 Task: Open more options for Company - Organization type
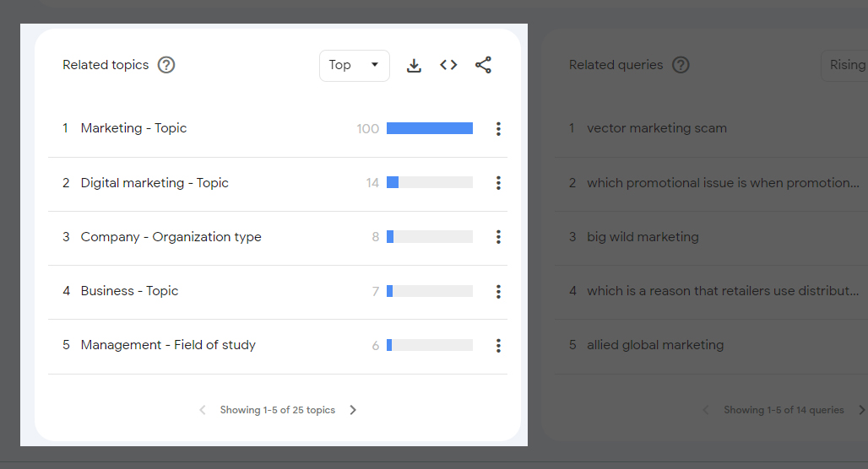coord(498,237)
